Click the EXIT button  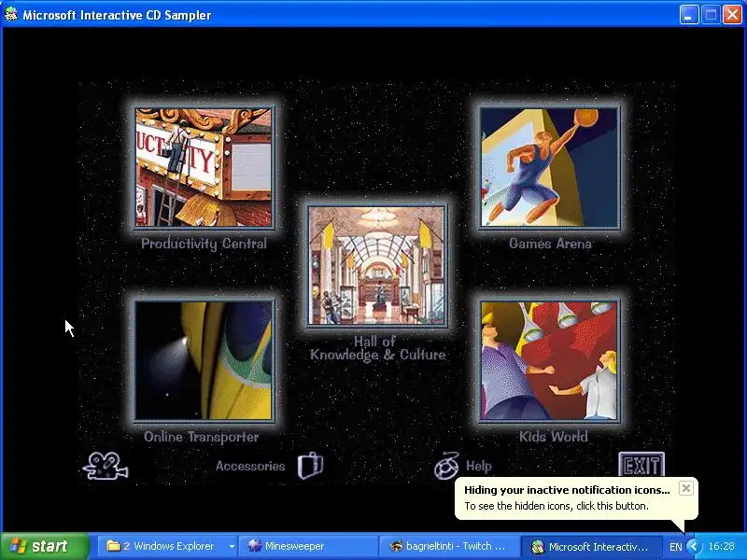pos(641,464)
